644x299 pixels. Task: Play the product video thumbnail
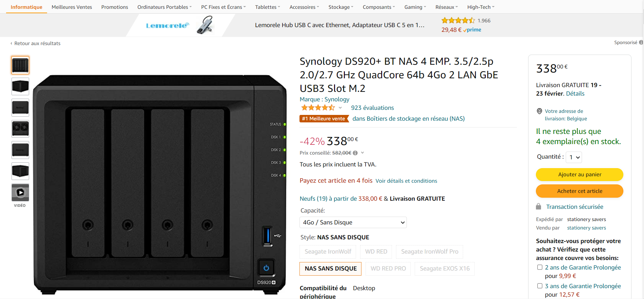pos(20,193)
